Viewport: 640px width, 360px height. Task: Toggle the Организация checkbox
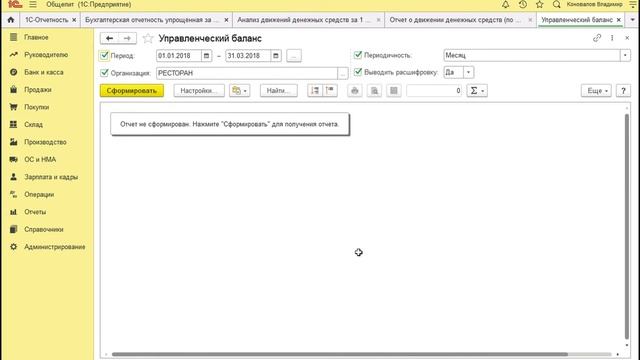tap(104, 73)
